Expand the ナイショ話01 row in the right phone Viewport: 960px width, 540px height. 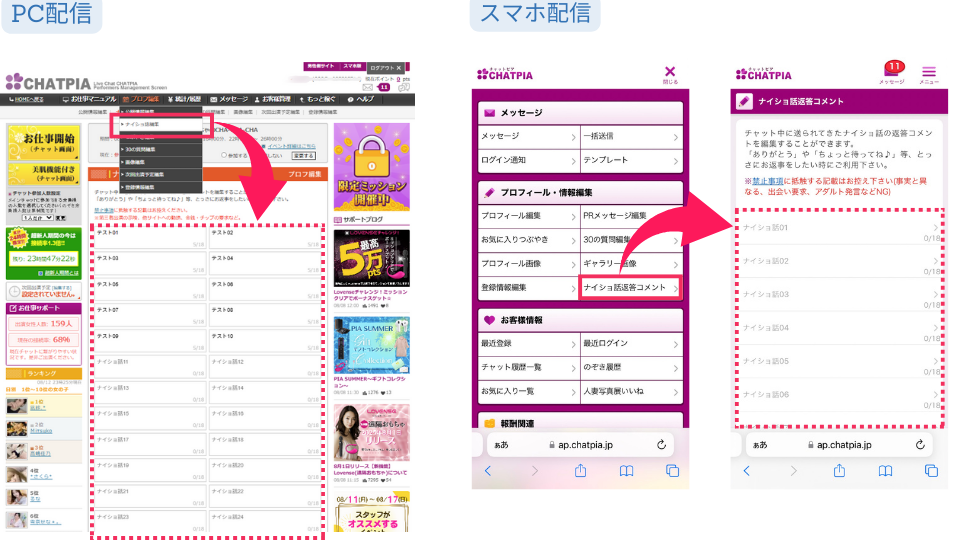pos(838,229)
